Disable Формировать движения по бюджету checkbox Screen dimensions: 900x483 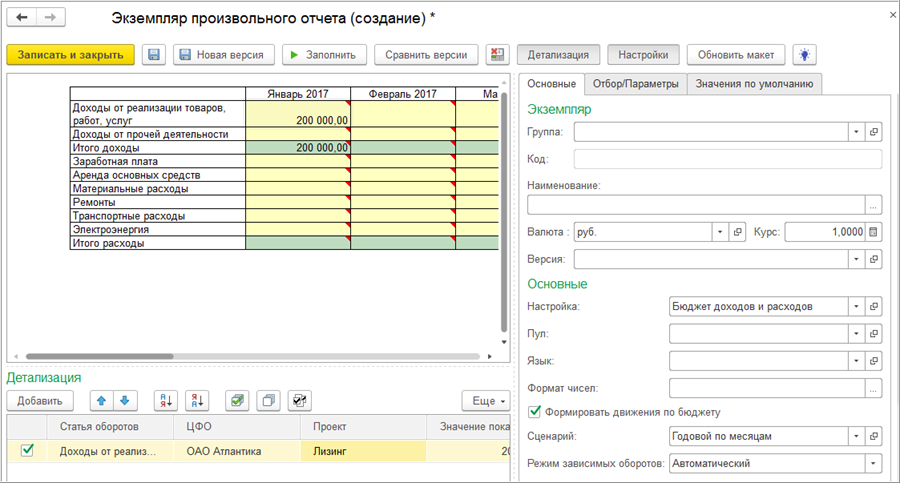tap(534, 411)
